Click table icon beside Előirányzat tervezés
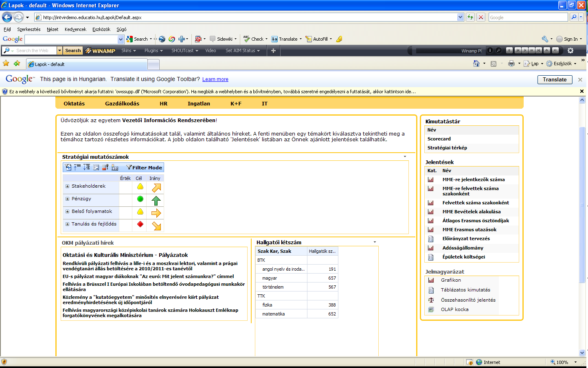 pos(430,239)
